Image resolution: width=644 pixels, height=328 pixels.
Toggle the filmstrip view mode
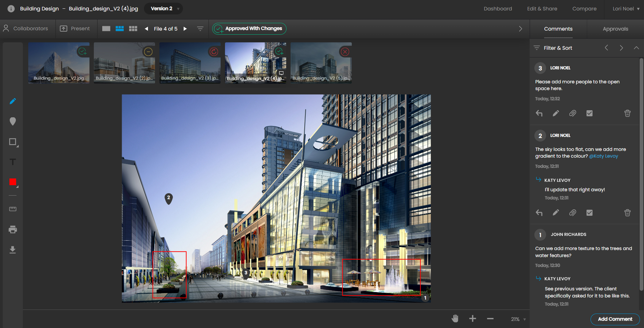119,29
